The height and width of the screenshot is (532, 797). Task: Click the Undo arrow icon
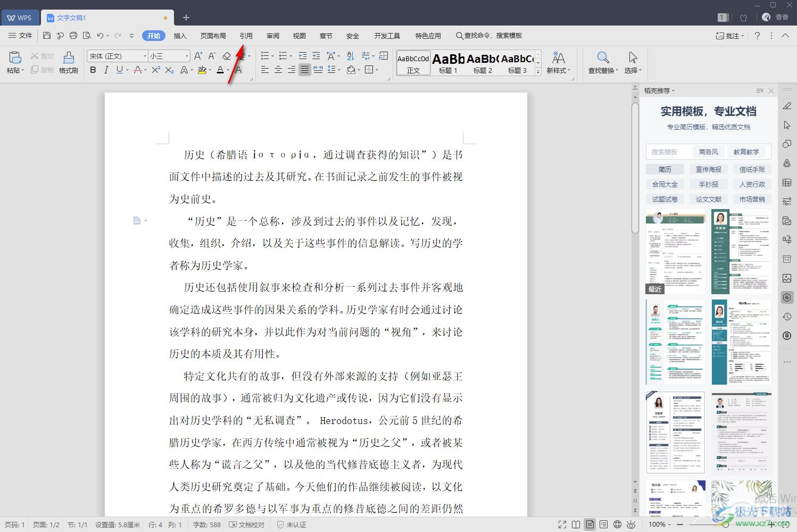[100, 36]
